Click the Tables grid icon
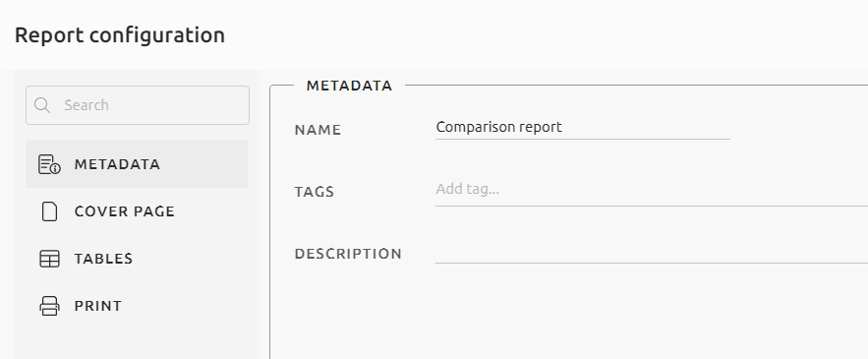The height and width of the screenshot is (359, 868). click(x=49, y=259)
